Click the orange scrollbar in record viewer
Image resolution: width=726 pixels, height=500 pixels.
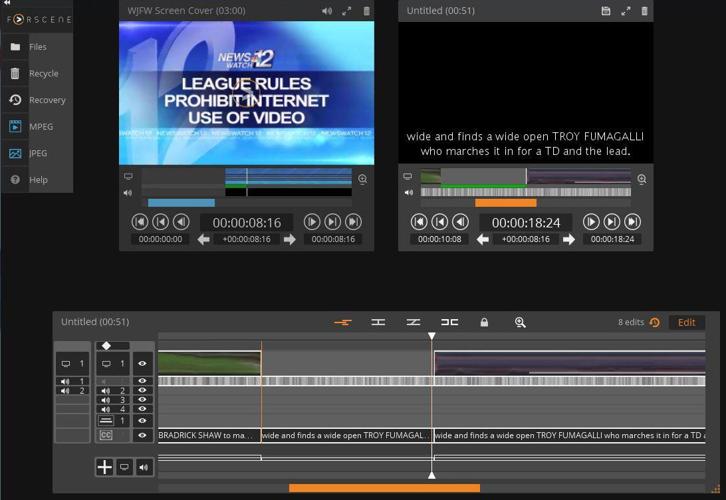click(506, 203)
